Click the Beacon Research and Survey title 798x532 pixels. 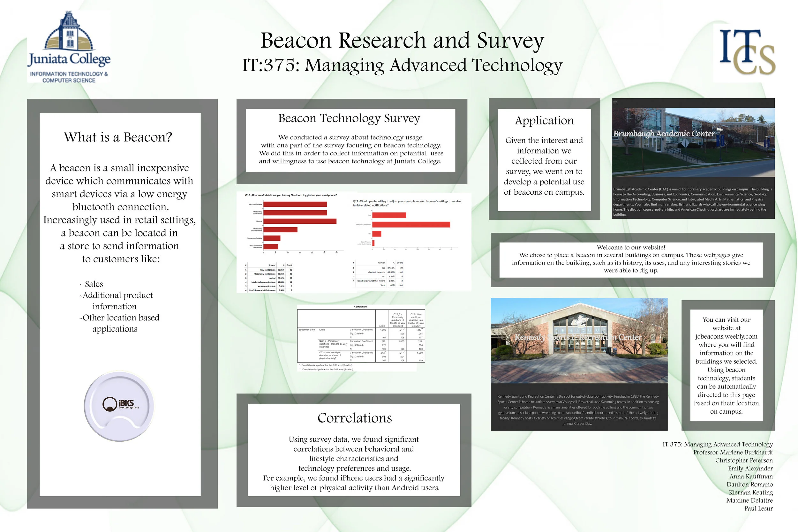pos(402,41)
